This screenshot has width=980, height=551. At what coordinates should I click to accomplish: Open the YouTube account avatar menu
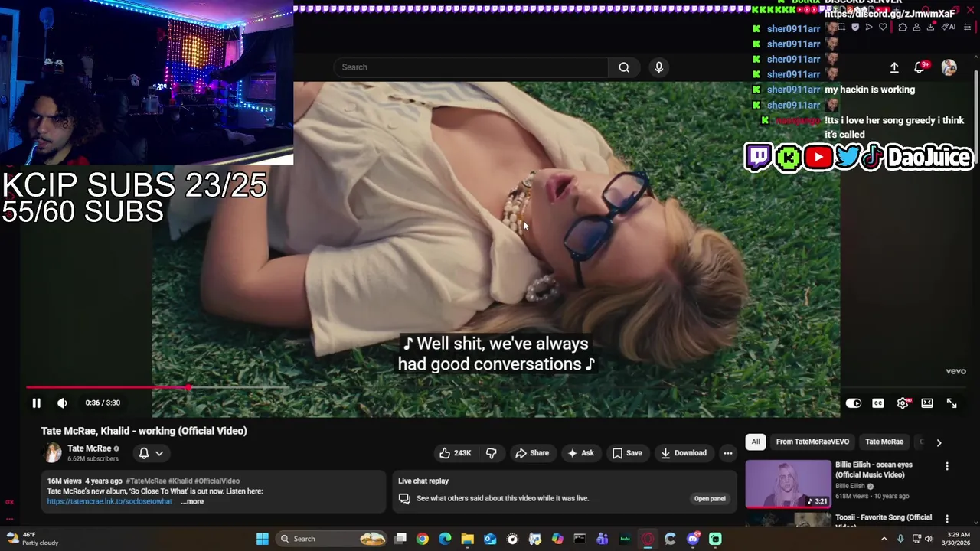[x=949, y=67]
